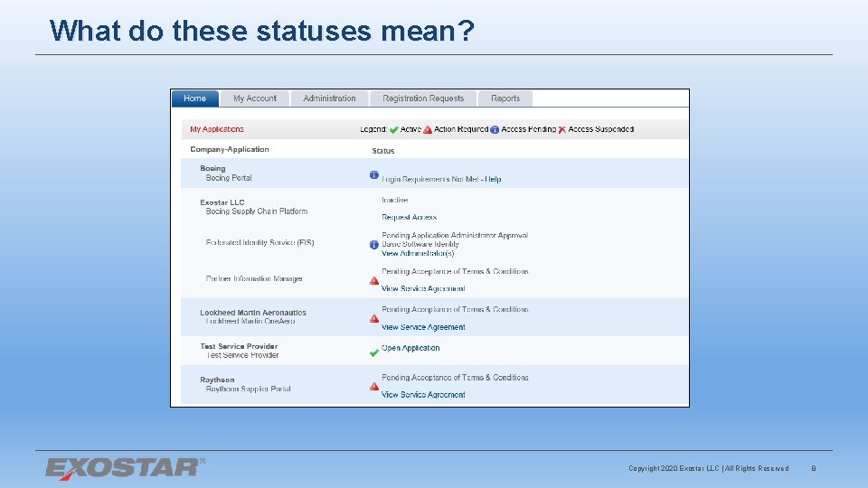Click Open Application for Test Service Provider
Screen dimensions: 868x488
[x=410, y=348]
